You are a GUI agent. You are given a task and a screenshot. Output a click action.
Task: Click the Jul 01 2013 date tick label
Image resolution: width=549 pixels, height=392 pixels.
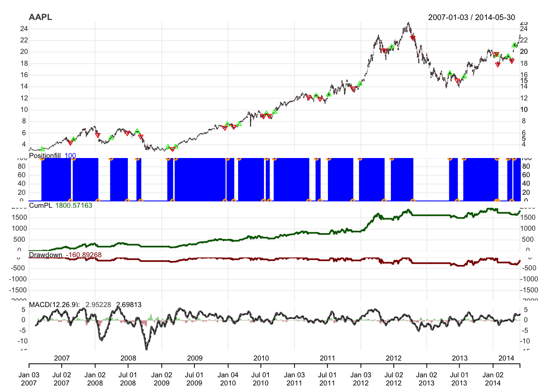[460, 379]
